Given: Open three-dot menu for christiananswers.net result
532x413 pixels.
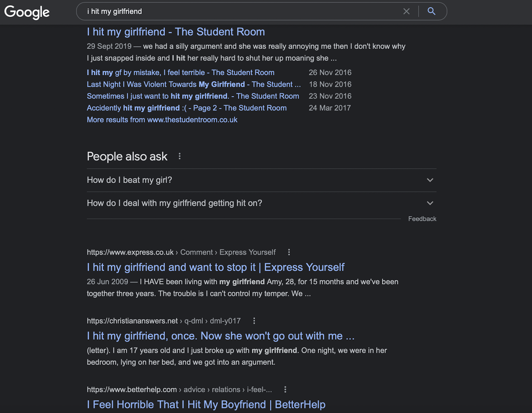Looking at the screenshot, I should point(254,321).
